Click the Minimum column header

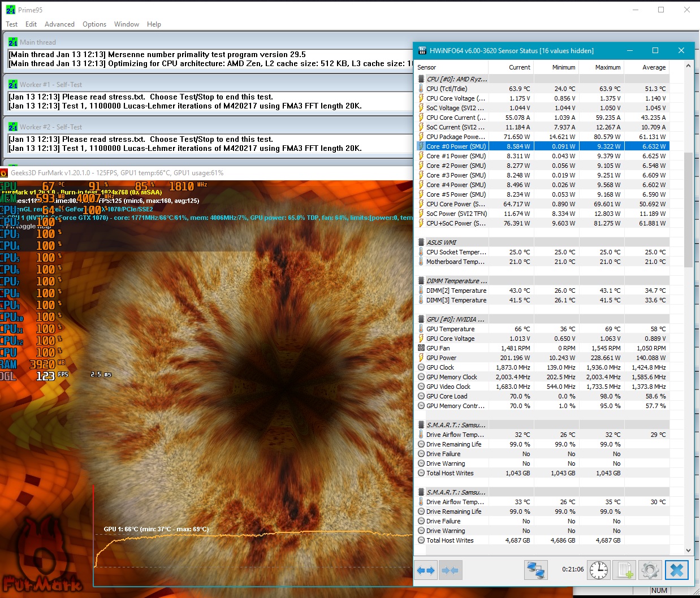click(556, 67)
